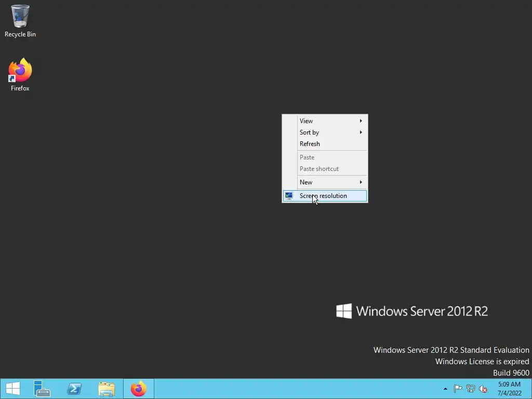The height and width of the screenshot is (399, 532).
Task: Click the arrow next to Sort by
Action: [x=361, y=132]
